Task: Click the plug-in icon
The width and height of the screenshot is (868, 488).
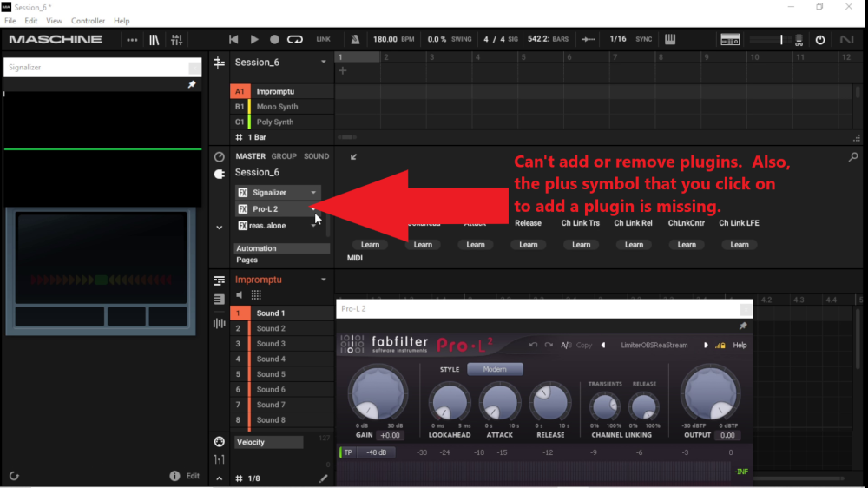Action: 220,174
